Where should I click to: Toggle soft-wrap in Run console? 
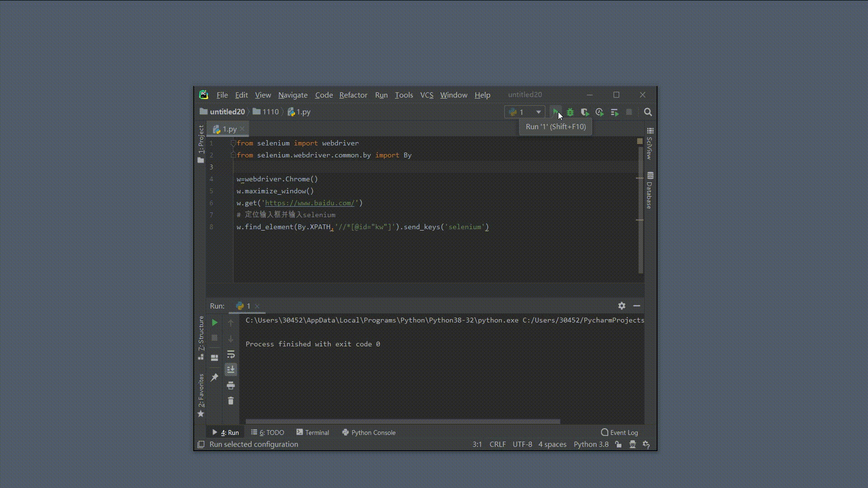231,354
